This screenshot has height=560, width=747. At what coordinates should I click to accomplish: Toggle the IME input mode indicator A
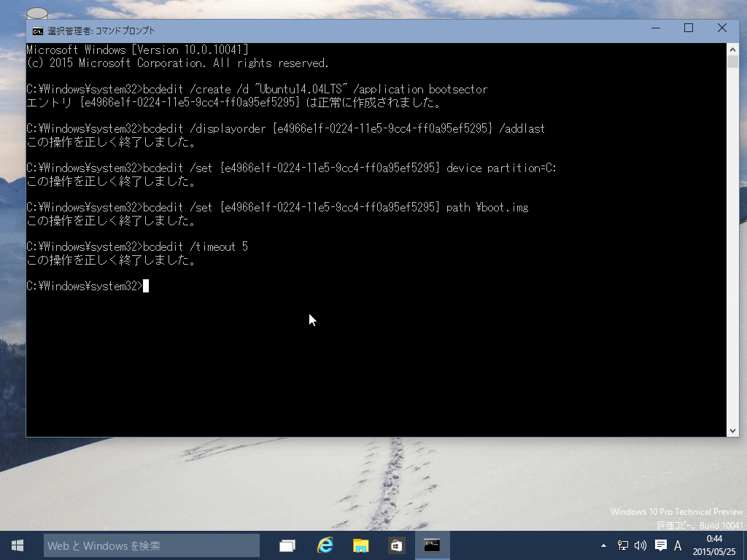click(x=678, y=545)
